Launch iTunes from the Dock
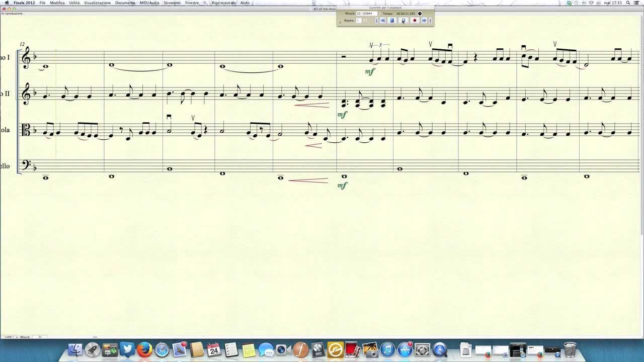 pos(387,349)
